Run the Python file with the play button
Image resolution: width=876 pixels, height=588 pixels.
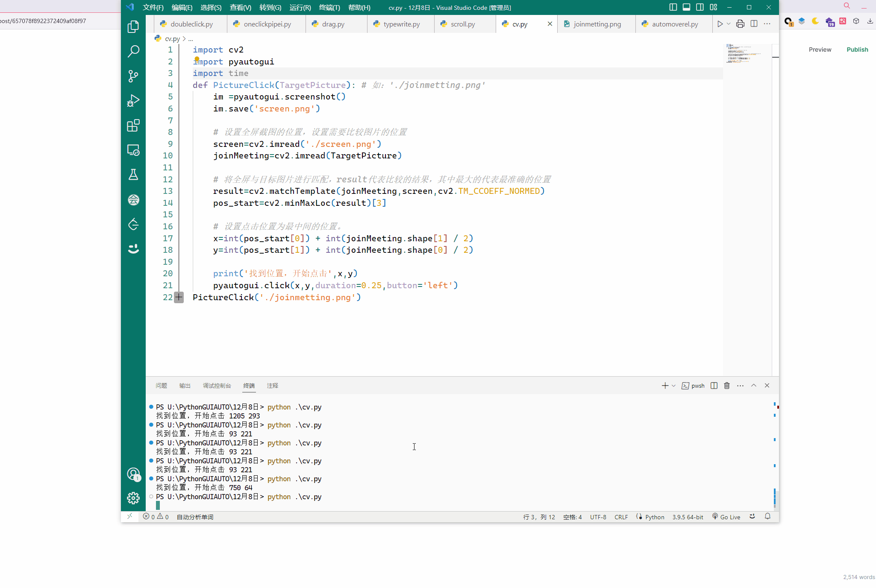720,24
